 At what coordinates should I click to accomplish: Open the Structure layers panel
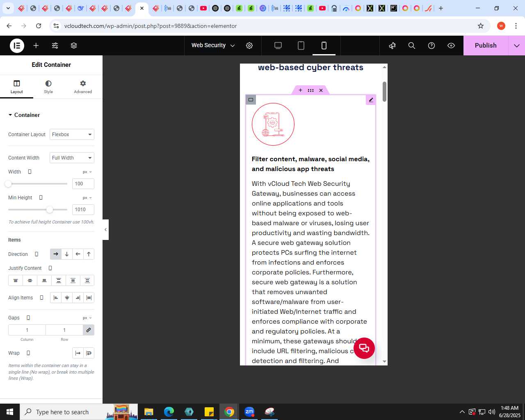(x=74, y=46)
